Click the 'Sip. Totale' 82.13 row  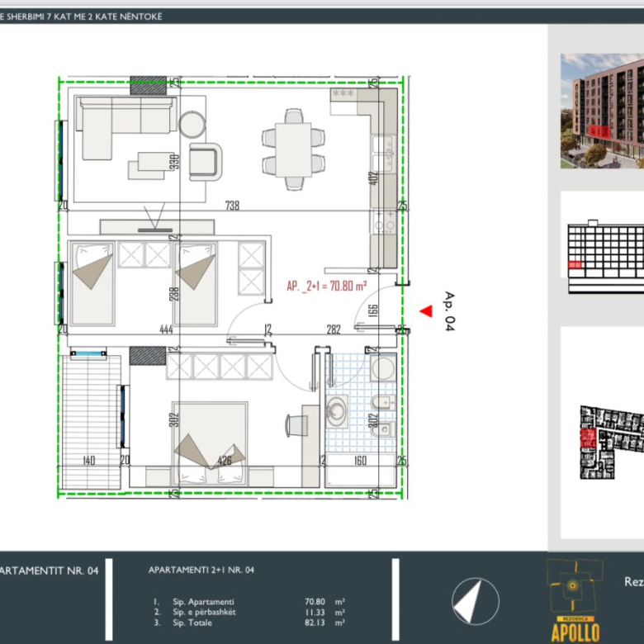(248, 623)
